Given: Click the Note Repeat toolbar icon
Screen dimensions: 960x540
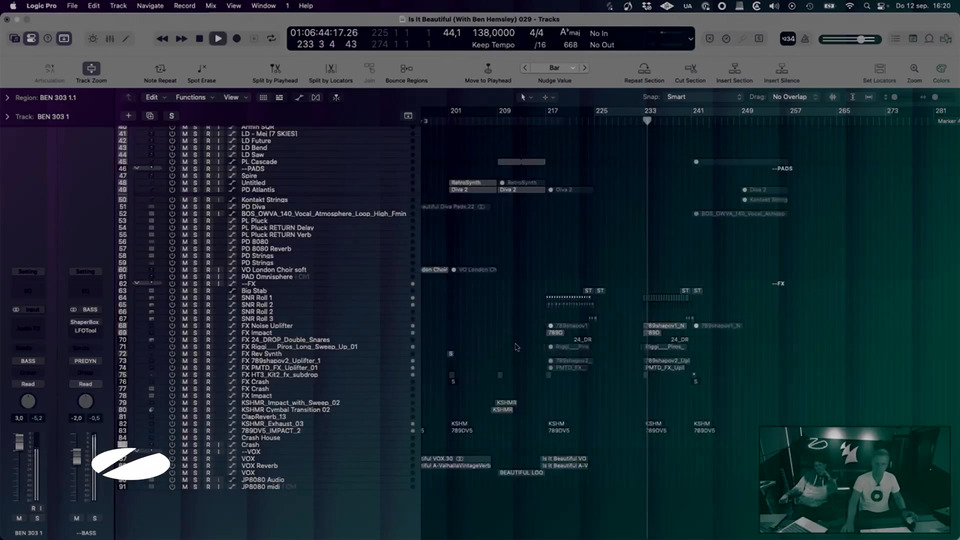Looking at the screenshot, I should point(160,68).
